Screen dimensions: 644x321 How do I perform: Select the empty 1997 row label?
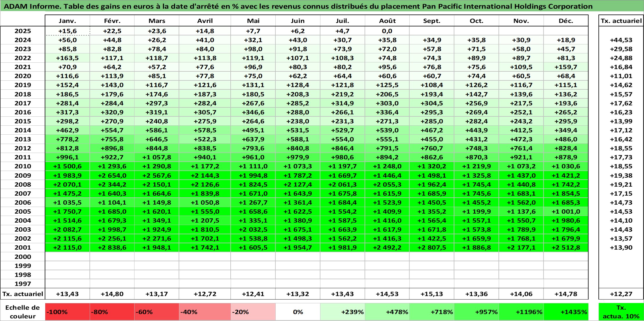pyautogui.click(x=23, y=284)
